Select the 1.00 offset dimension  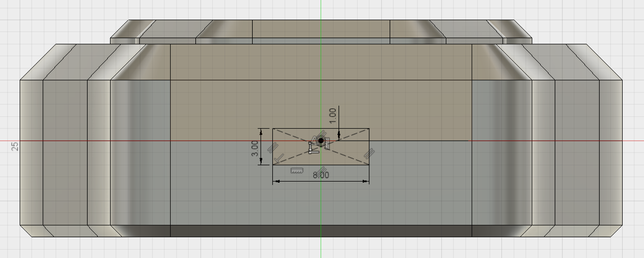[x=332, y=116]
